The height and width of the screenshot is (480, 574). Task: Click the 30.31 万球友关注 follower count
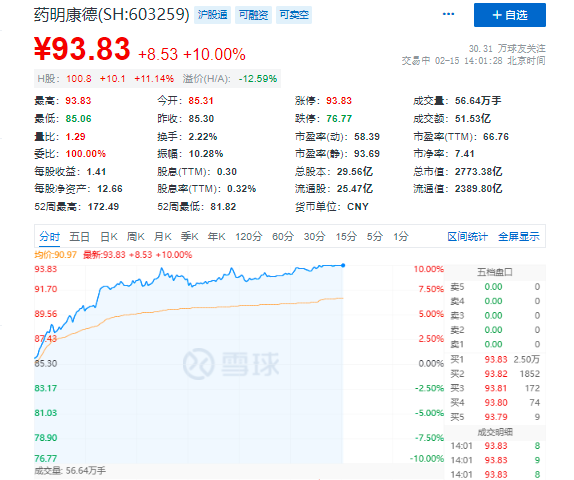[x=507, y=49]
